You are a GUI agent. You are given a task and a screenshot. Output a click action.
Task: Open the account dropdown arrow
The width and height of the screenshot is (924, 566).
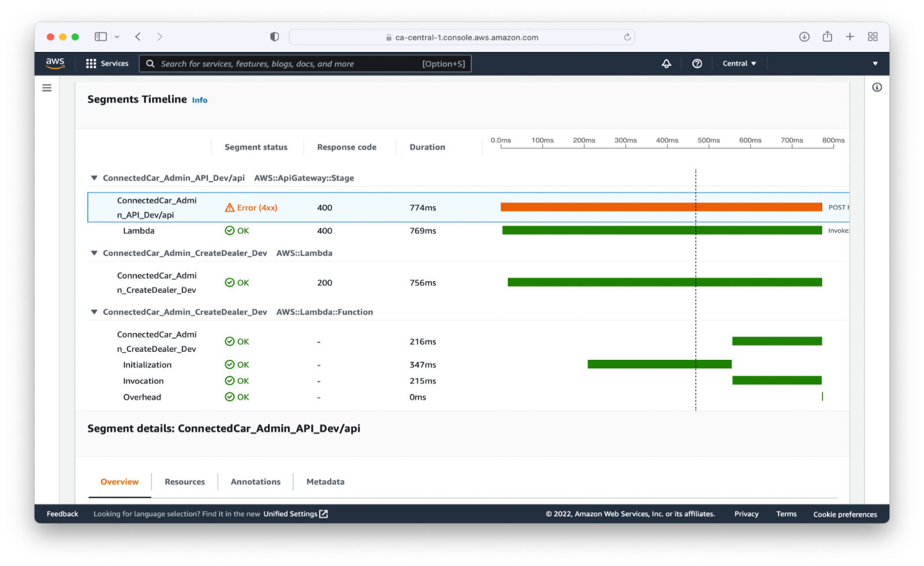875,64
